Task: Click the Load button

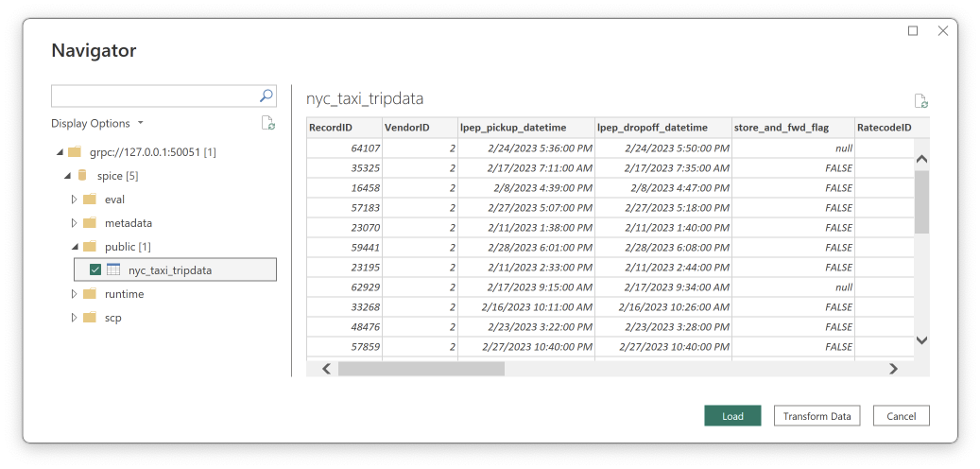Action: (x=731, y=416)
